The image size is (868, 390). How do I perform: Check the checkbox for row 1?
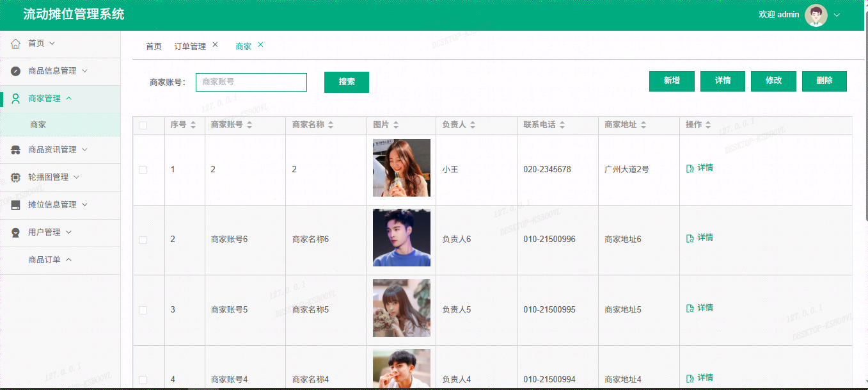point(143,170)
